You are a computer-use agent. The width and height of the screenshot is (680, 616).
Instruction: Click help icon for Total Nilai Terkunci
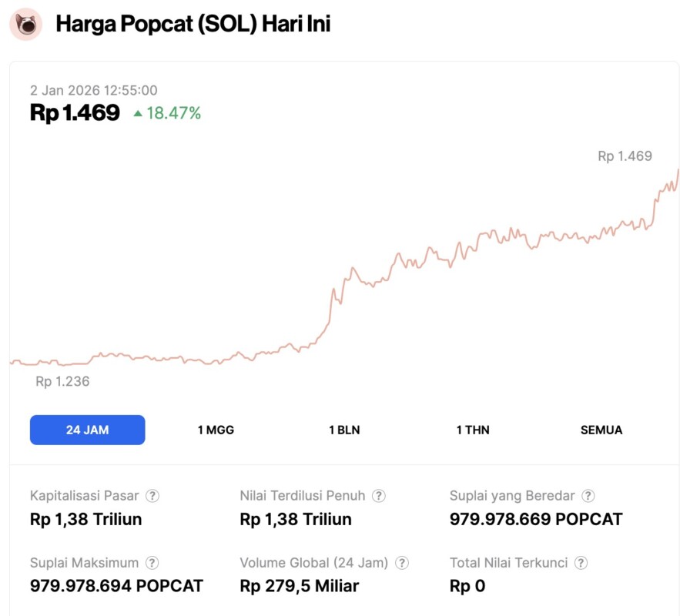[x=581, y=563]
